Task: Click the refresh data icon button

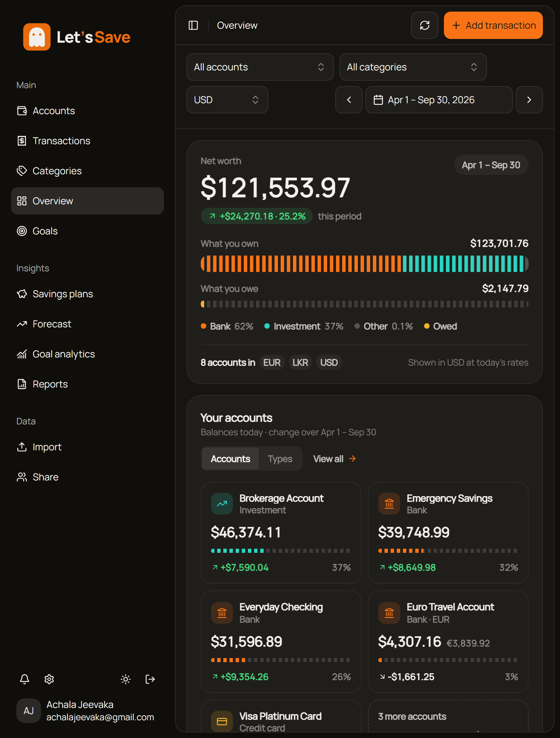Action: click(424, 25)
